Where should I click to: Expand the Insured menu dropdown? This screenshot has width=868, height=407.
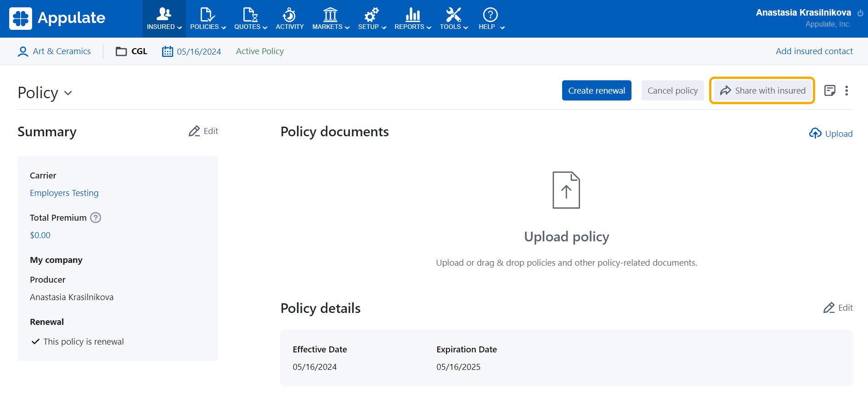coord(164,19)
